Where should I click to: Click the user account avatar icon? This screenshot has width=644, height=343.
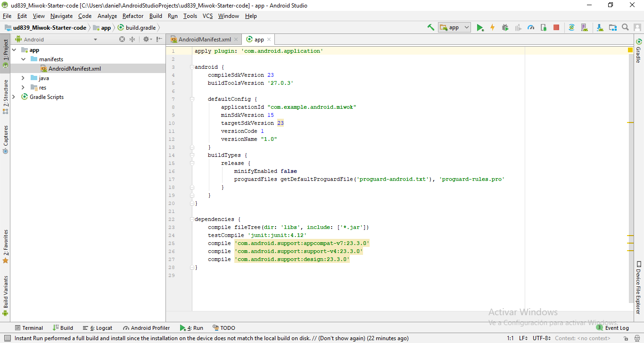tap(637, 27)
